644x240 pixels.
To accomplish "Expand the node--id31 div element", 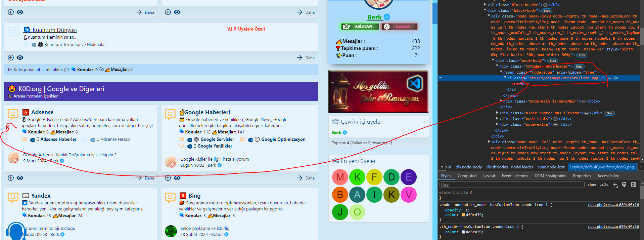I will coord(489,142).
